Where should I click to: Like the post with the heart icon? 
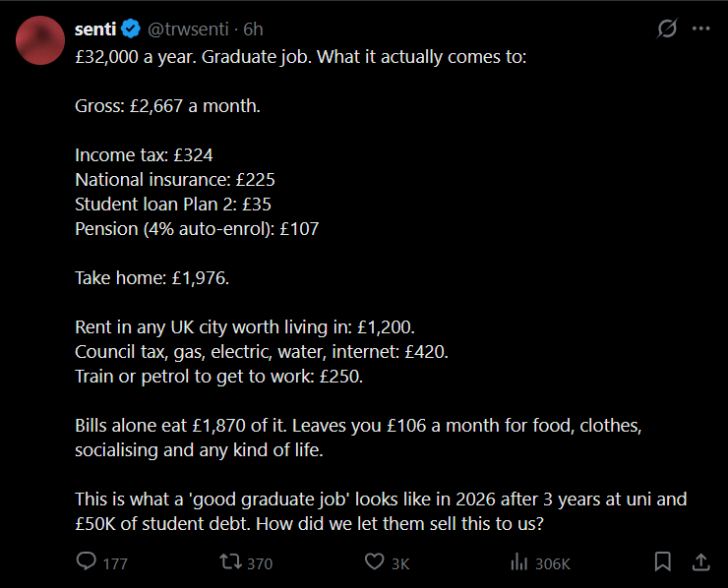(374, 562)
